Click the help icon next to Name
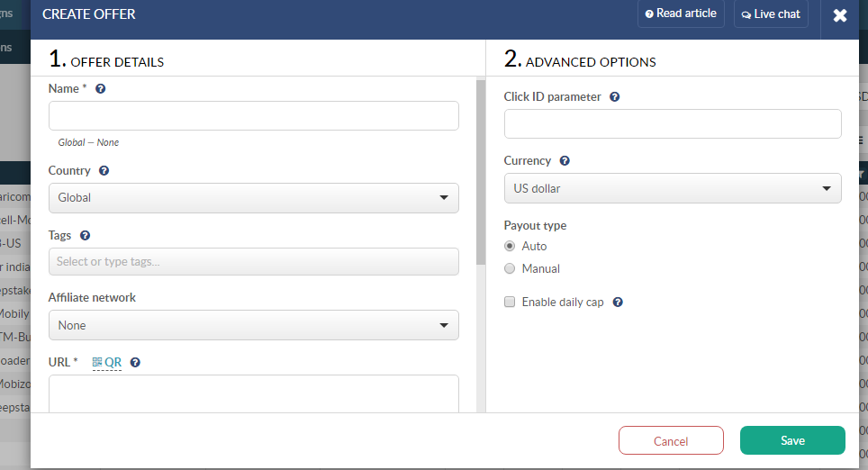 (101, 89)
